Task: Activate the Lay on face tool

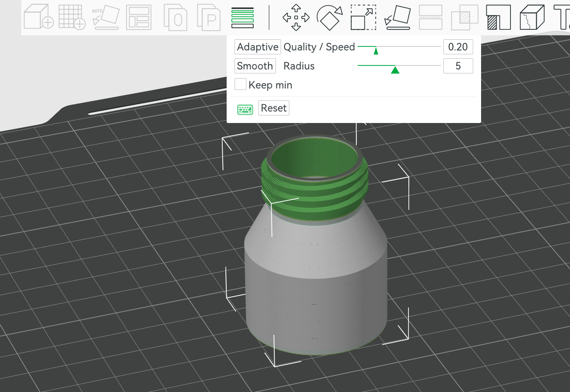Action: 397,17
